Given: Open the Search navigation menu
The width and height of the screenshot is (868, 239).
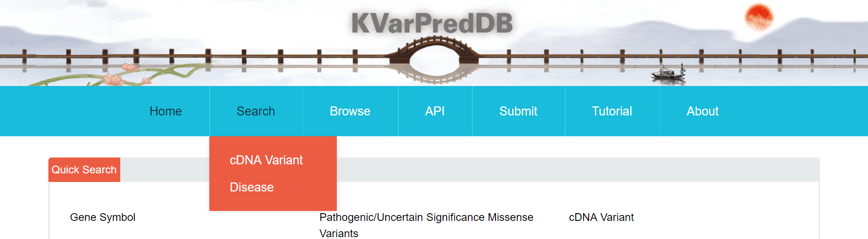Looking at the screenshot, I should coord(256,111).
